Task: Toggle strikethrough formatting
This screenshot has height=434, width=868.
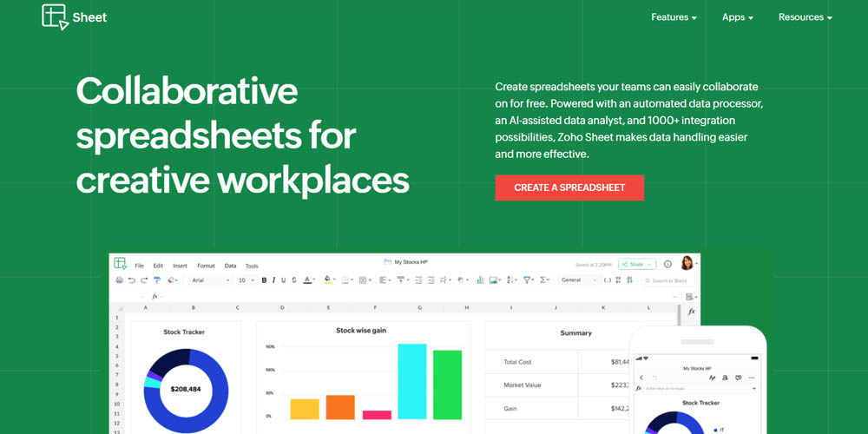Action: click(x=294, y=280)
